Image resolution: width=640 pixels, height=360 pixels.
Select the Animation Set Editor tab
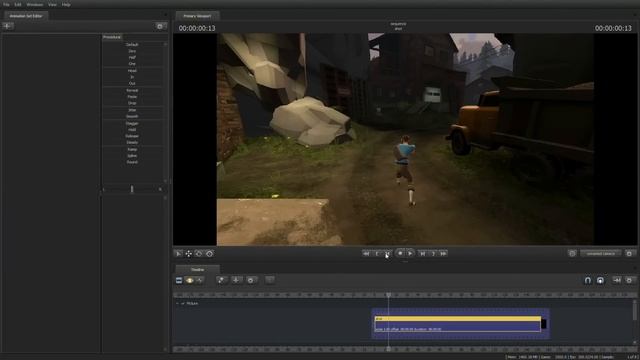26,16
